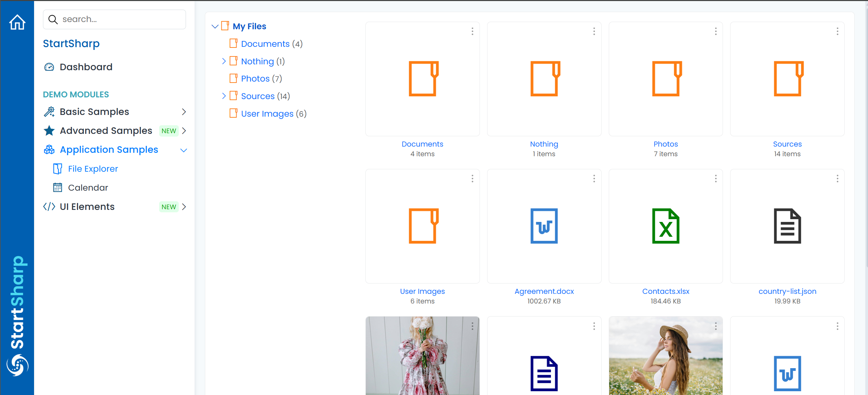Click the home icon in the blue sidebar
This screenshot has height=395, width=868.
click(x=17, y=22)
